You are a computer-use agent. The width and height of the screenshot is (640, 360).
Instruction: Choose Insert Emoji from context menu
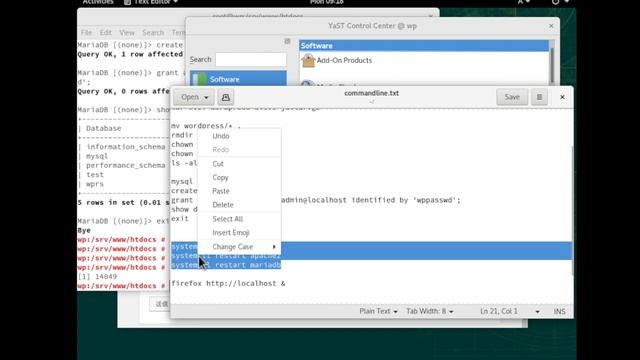239,233
